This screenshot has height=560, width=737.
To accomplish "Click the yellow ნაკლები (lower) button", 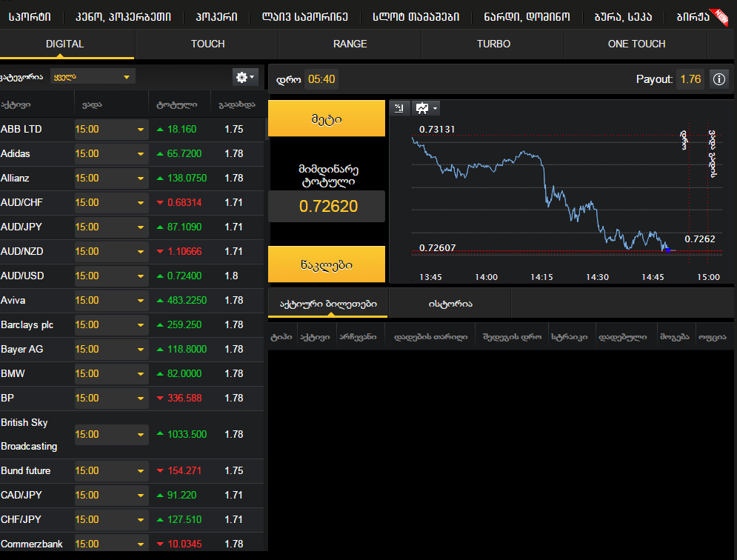I will [x=327, y=264].
